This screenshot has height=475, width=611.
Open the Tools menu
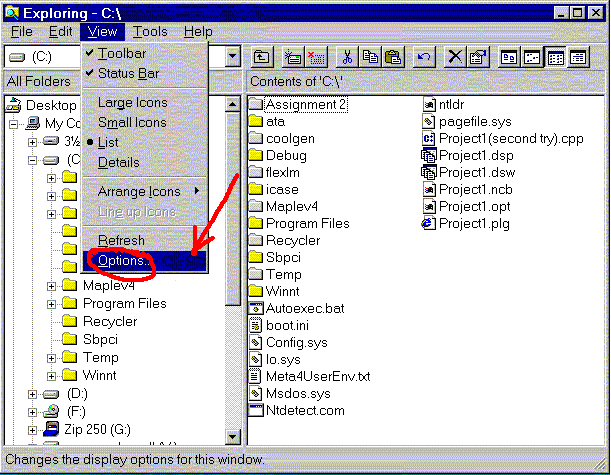click(150, 32)
